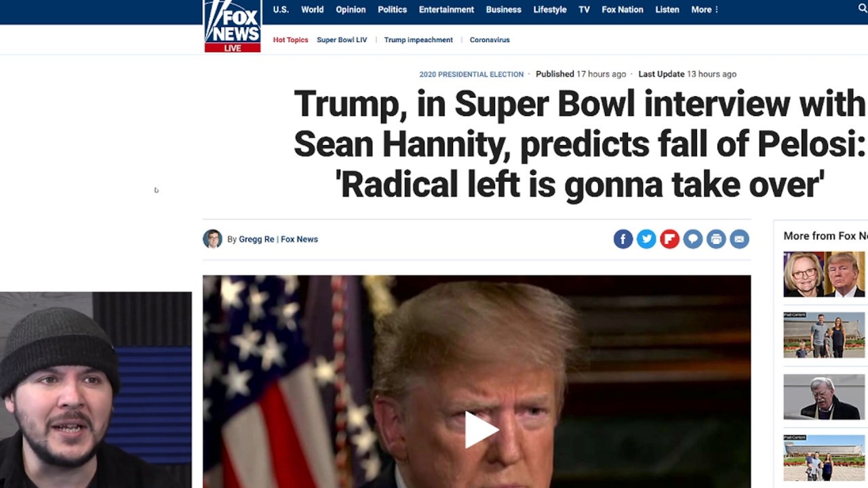The image size is (868, 488).
Task: Select the Fox Nation menu item
Action: coord(622,9)
